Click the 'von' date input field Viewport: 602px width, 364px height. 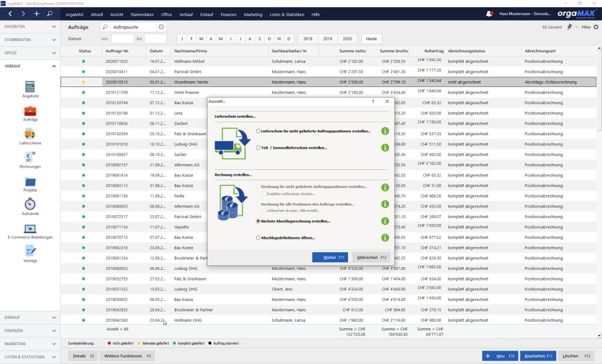(122, 39)
